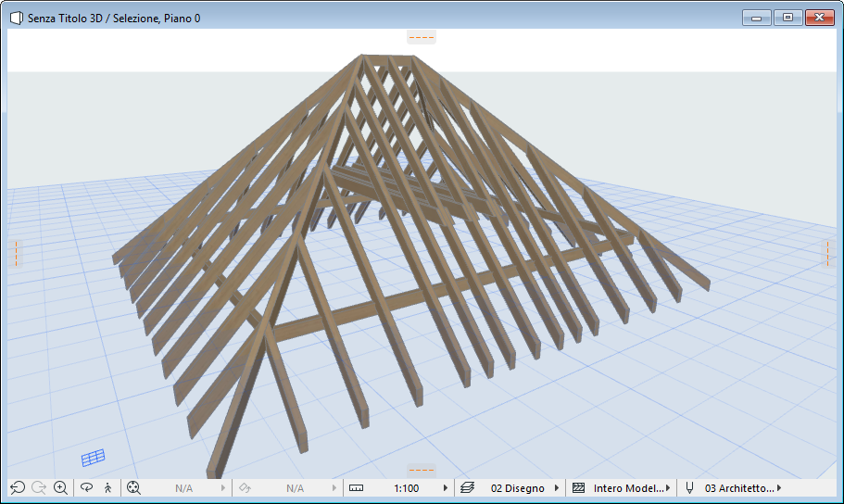Click the zoom magnifier icon
The width and height of the screenshot is (844, 504).
(x=60, y=487)
